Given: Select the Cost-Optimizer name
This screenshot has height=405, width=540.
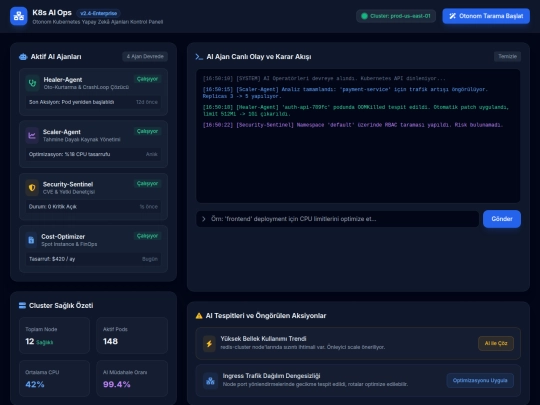Looking at the screenshot, I should click(63, 237).
